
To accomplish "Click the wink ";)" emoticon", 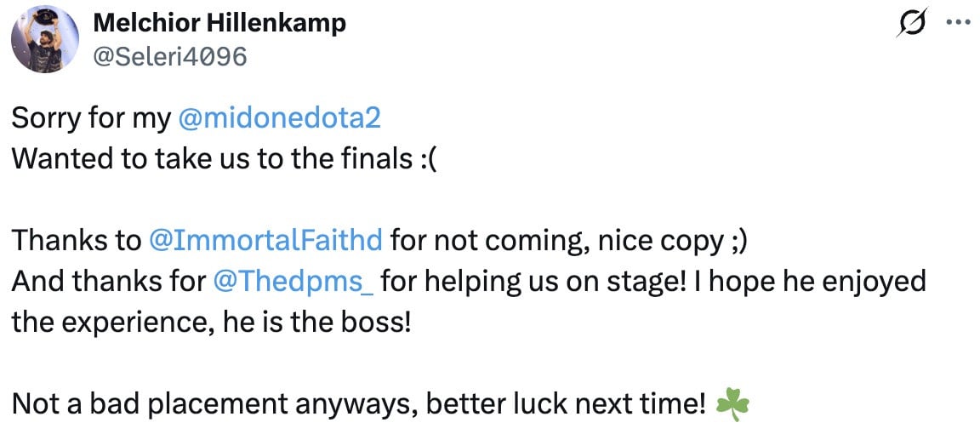I will coord(738,241).
